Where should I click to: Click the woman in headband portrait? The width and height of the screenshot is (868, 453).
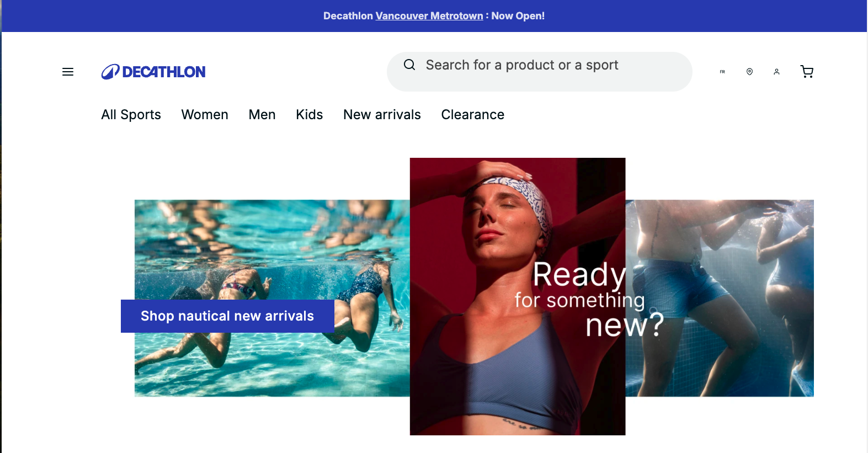tap(497, 210)
